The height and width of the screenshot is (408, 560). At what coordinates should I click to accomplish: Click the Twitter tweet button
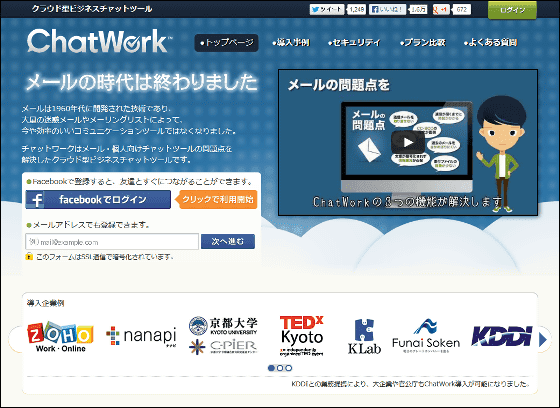pos(327,10)
